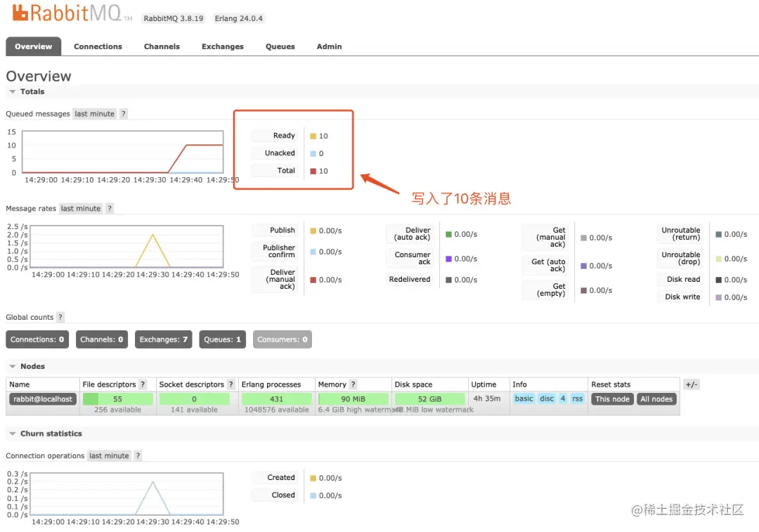Open help for Message rates
Viewport: 759px width, 532px height.
click(x=110, y=209)
